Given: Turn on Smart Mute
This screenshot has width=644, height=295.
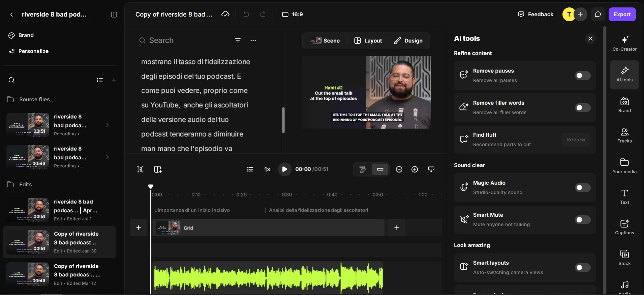Looking at the screenshot, I should pyautogui.click(x=582, y=220).
